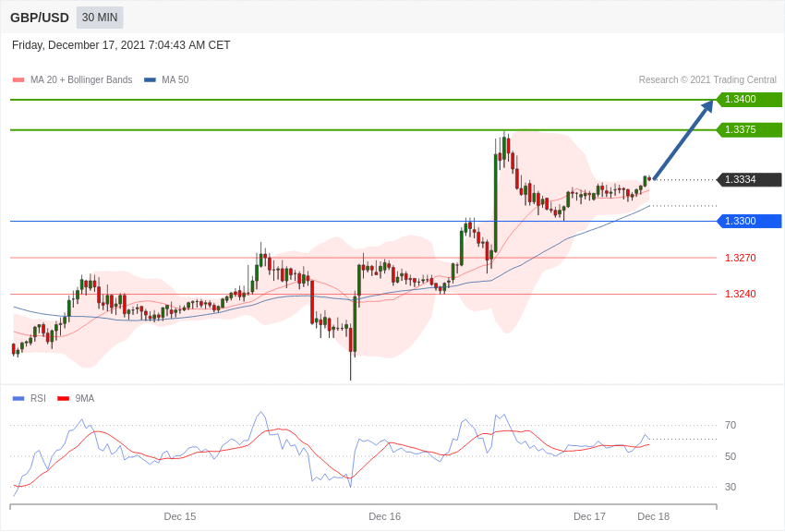The width and height of the screenshot is (785, 532).
Task: Click the pink MA 20 legend swatch
Action: coord(18,80)
